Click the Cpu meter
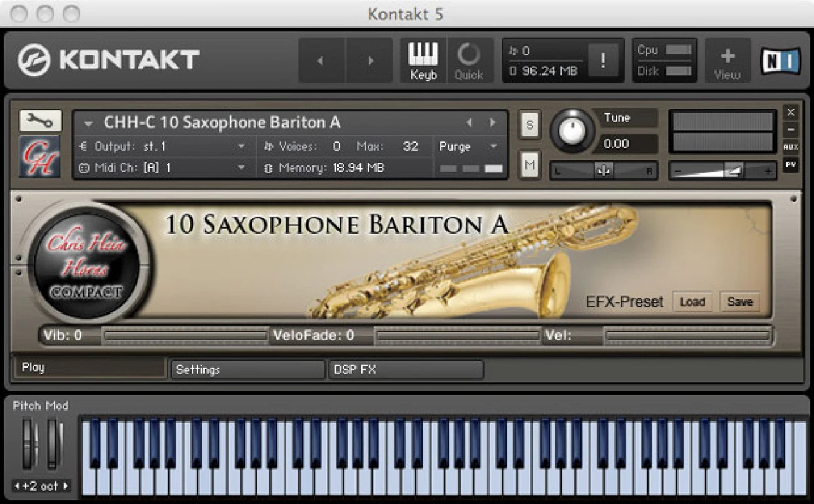This screenshot has height=504, width=814. click(x=677, y=50)
